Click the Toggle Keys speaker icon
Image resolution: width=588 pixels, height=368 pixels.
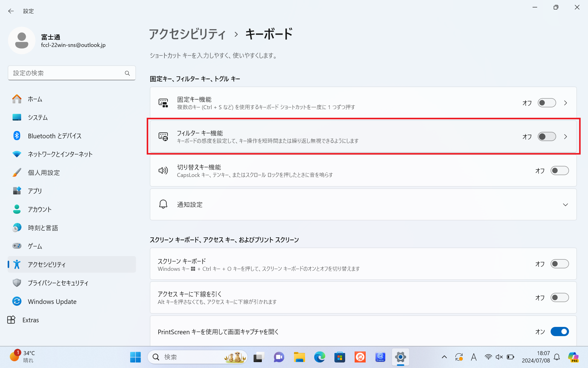click(163, 171)
